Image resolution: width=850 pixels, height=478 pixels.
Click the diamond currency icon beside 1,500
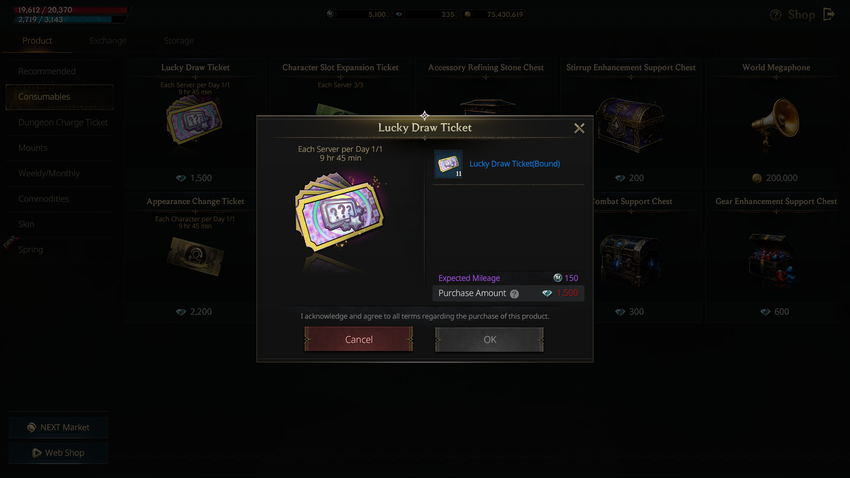pos(547,293)
